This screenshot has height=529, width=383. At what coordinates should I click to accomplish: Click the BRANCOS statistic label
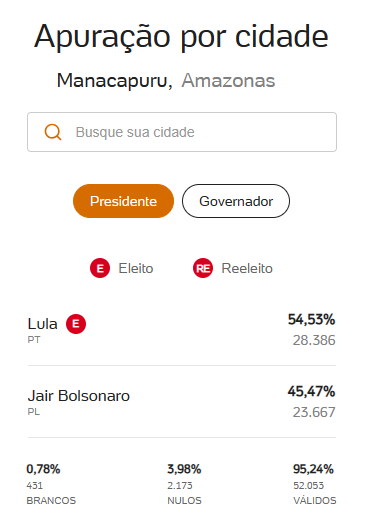[51, 500]
